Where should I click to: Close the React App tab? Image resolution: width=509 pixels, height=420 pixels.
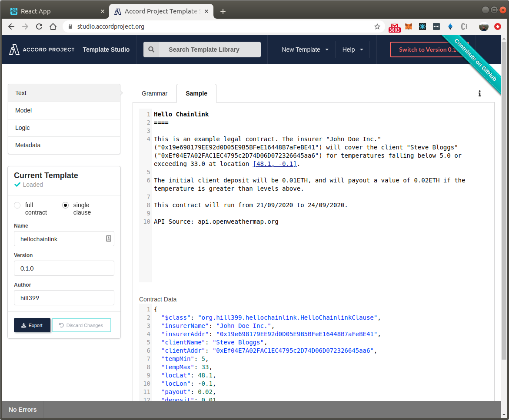tap(103, 11)
